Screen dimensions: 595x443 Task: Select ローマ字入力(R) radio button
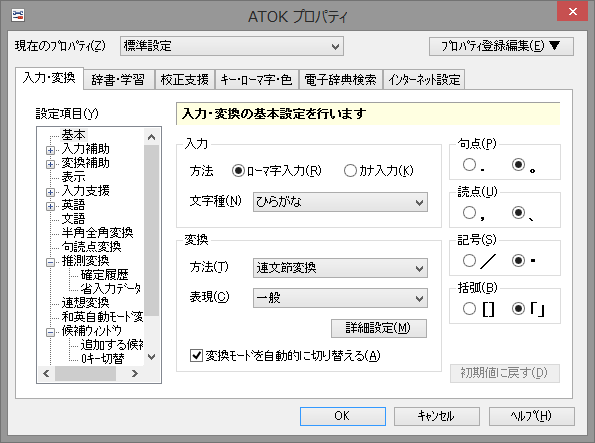238,171
